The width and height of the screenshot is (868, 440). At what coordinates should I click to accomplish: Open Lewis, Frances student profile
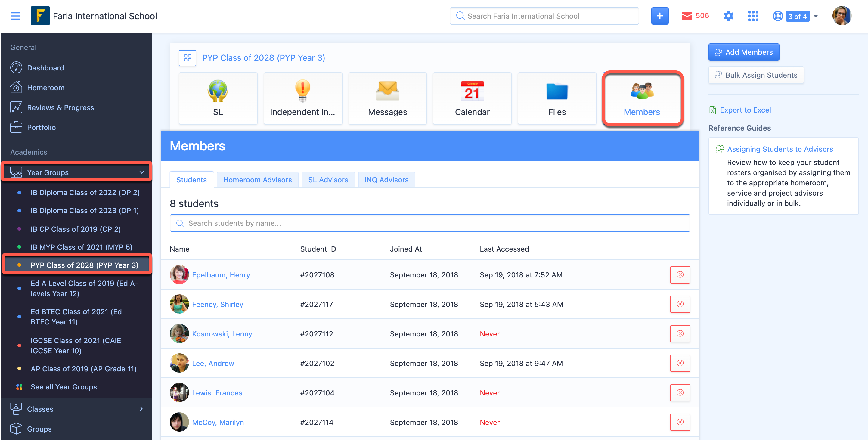click(217, 393)
